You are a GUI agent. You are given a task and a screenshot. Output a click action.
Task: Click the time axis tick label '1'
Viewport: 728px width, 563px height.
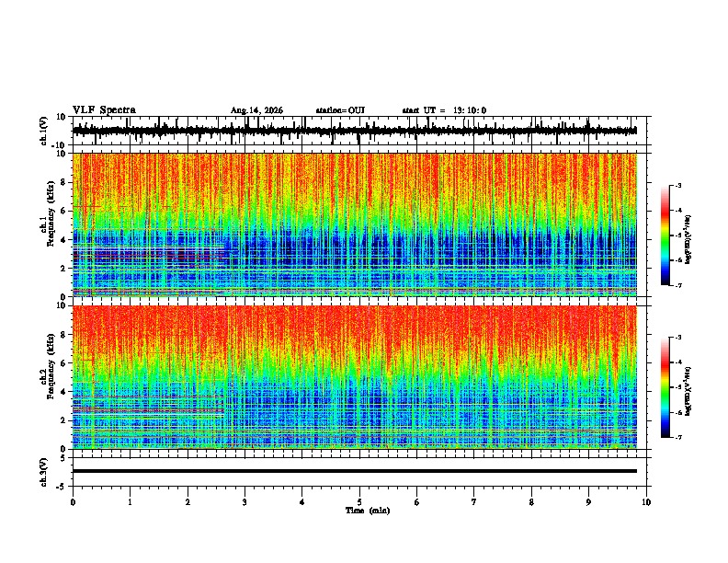131,502
